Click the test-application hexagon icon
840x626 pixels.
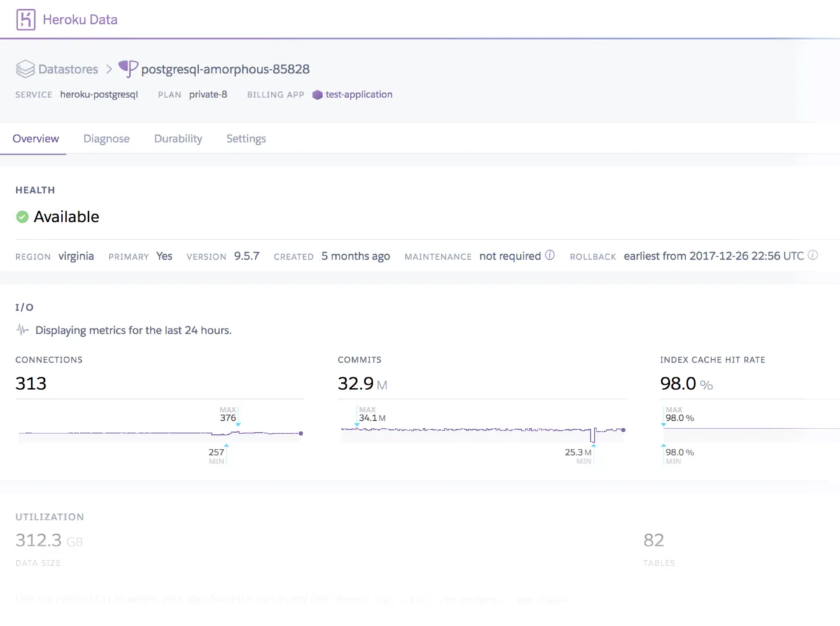[317, 95]
